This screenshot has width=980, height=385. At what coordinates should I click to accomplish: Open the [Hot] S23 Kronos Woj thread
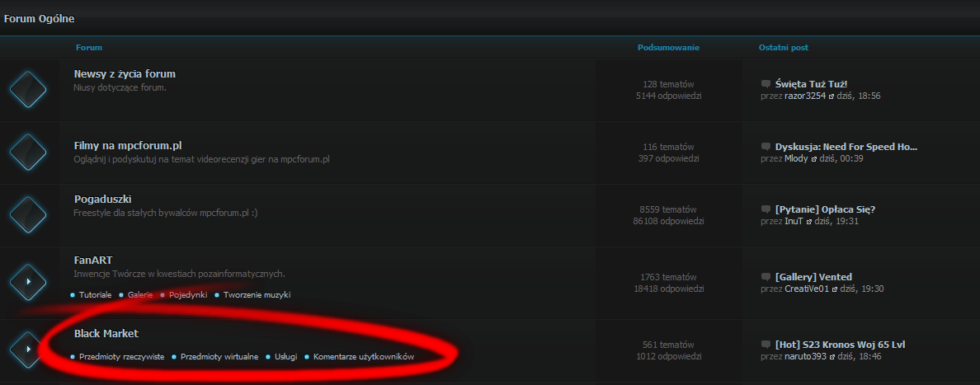(x=840, y=345)
